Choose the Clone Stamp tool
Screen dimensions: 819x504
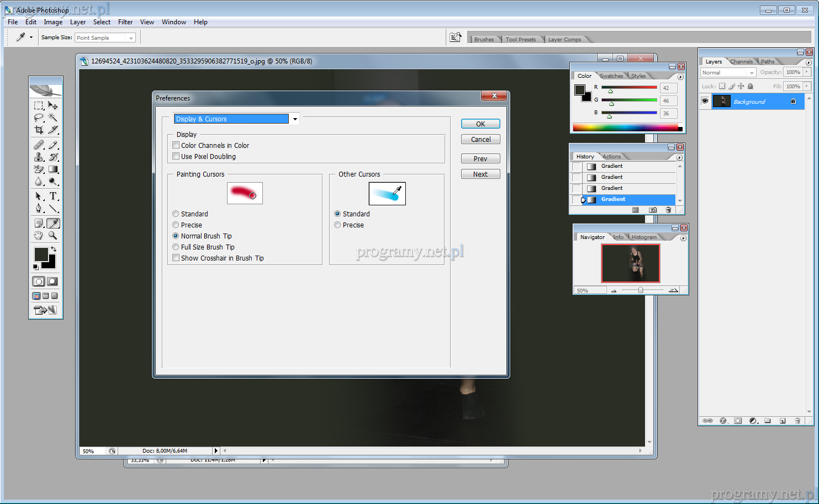(39, 157)
